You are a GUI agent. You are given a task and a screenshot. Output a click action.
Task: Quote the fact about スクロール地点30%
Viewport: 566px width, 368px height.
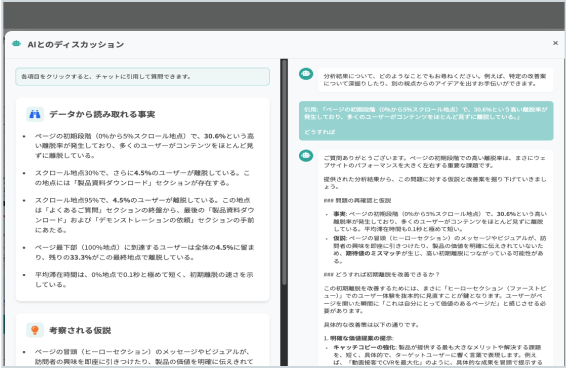(143, 178)
